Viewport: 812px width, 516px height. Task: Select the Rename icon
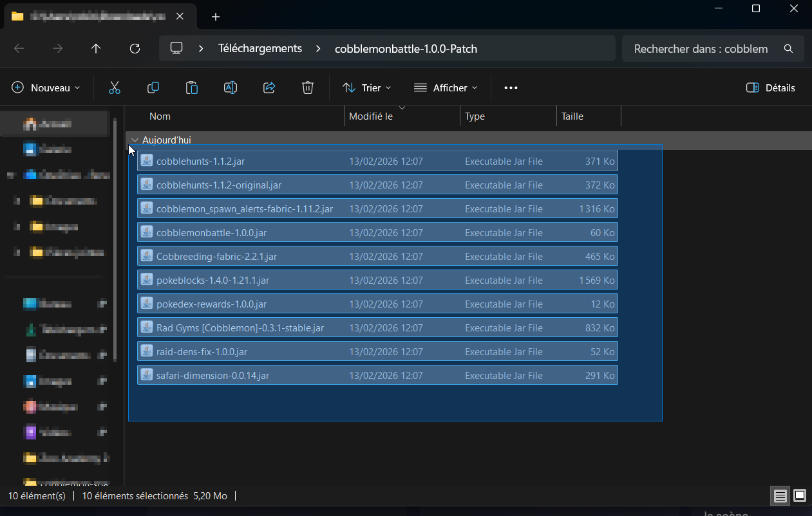pos(230,88)
